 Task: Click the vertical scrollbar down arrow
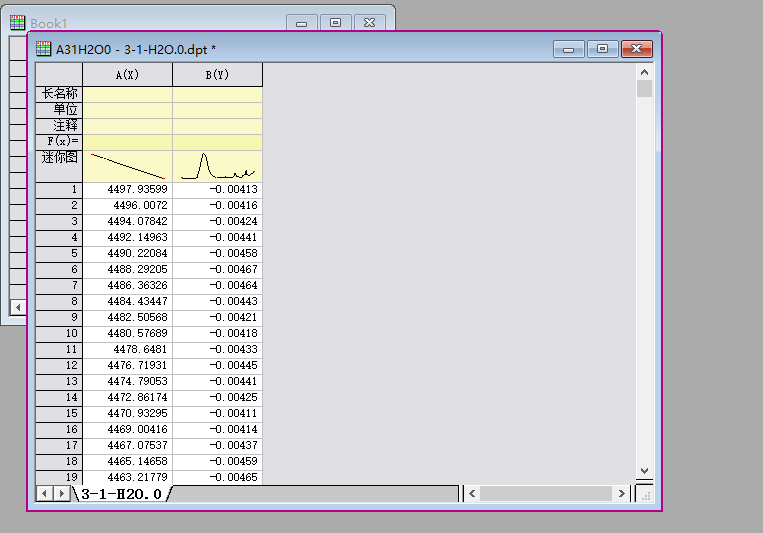pos(644,470)
